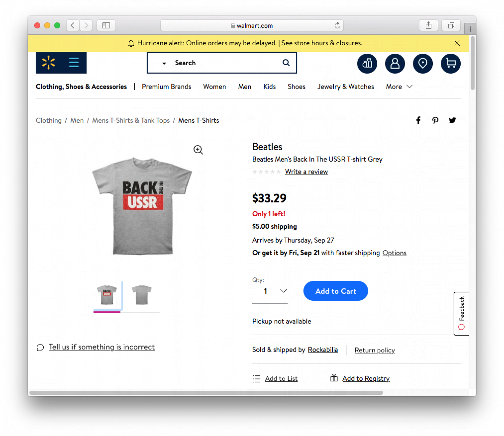This screenshot has width=504, height=436.
Task: Share product on Pinterest
Action: tap(435, 121)
